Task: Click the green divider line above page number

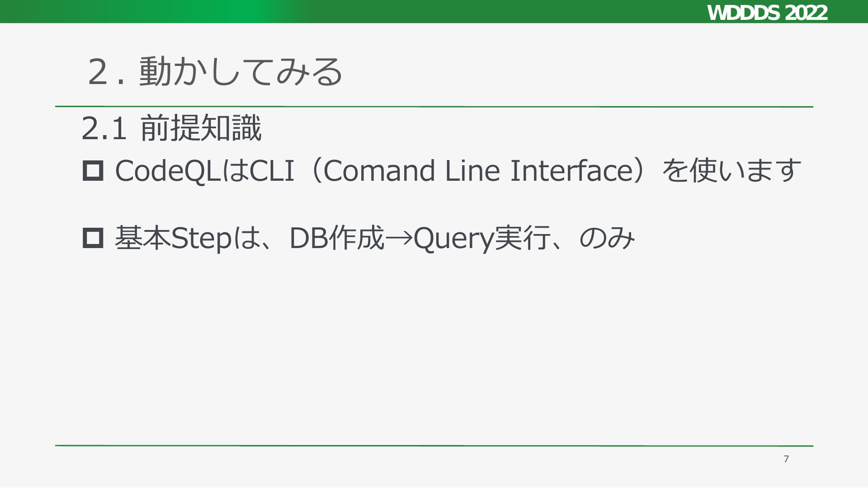Action: tap(434, 446)
